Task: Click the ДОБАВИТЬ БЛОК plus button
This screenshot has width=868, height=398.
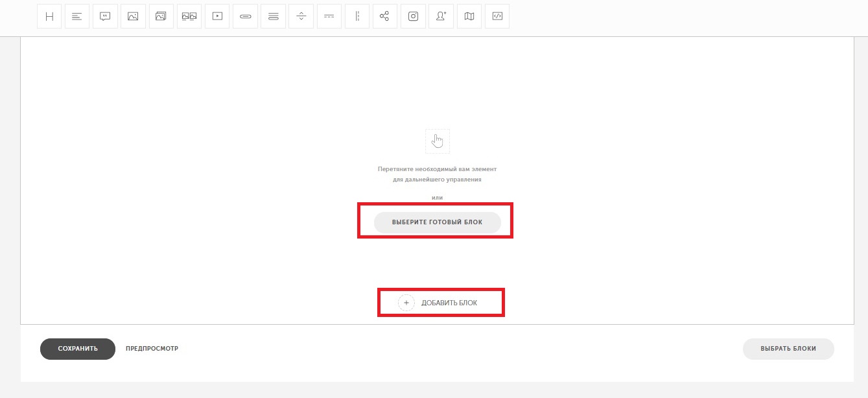Action: point(406,303)
